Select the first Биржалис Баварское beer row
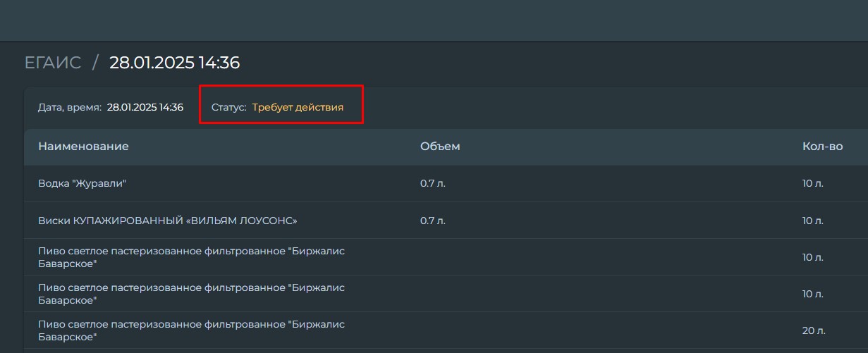The height and width of the screenshot is (353, 868). pos(446,257)
